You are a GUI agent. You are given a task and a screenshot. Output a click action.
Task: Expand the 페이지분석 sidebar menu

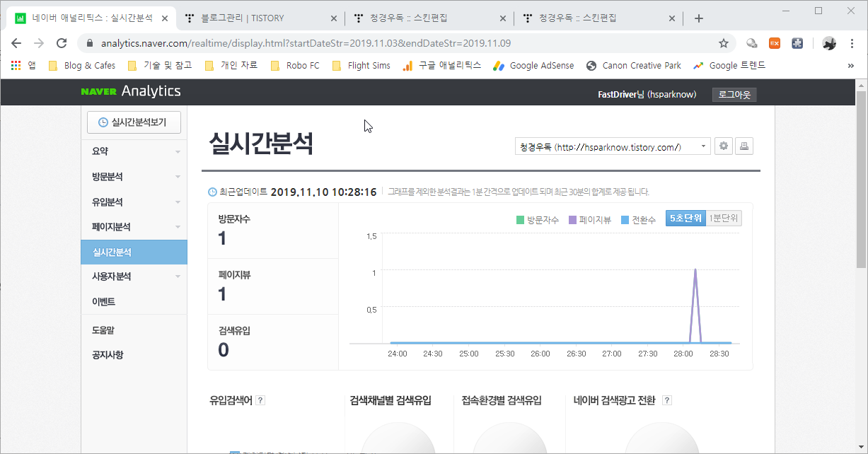tap(134, 227)
